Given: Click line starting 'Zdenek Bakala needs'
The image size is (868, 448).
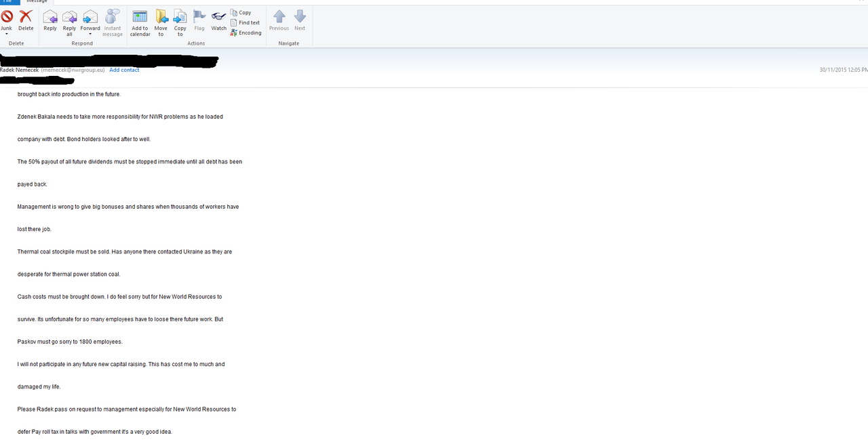Looking at the screenshot, I should (x=120, y=117).
